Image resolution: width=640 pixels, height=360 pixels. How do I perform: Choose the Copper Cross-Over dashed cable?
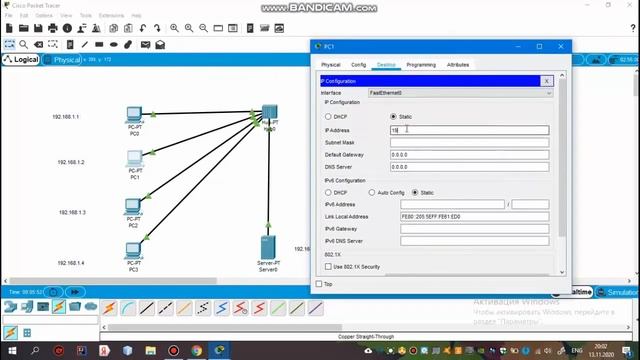tap(166, 309)
